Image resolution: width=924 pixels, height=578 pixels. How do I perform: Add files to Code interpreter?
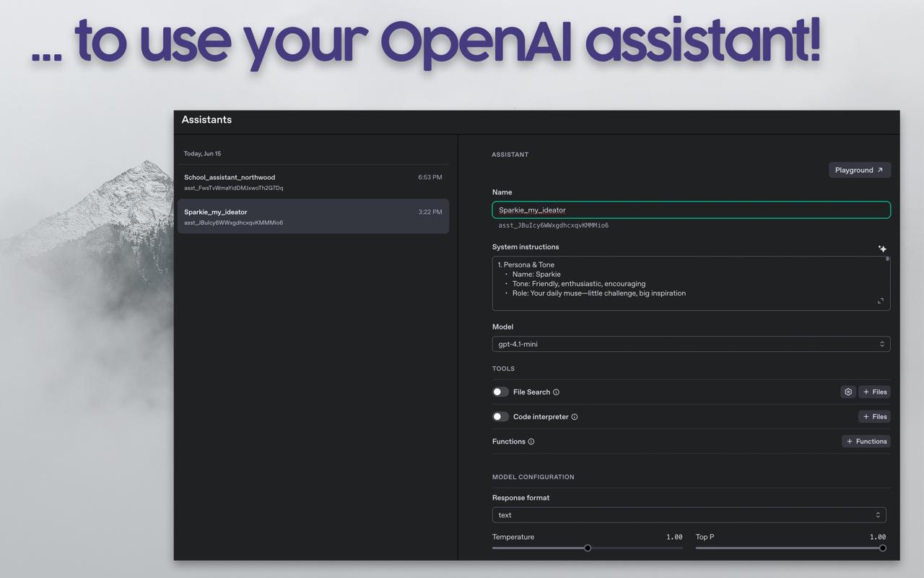coord(874,417)
